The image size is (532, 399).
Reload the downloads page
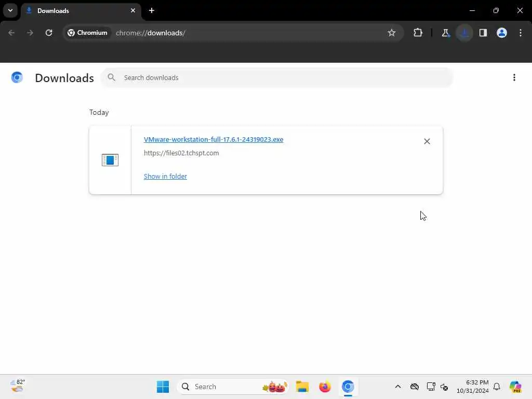[49, 33]
